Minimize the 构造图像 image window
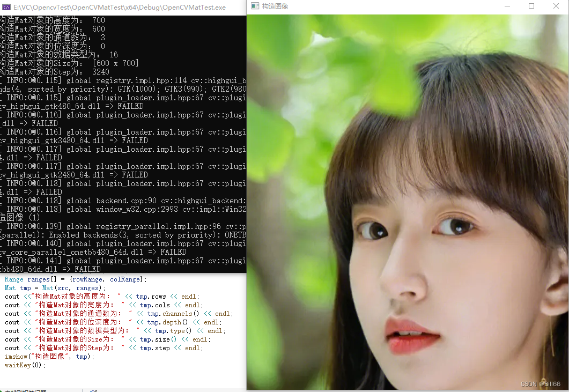569x392 pixels. [507, 6]
